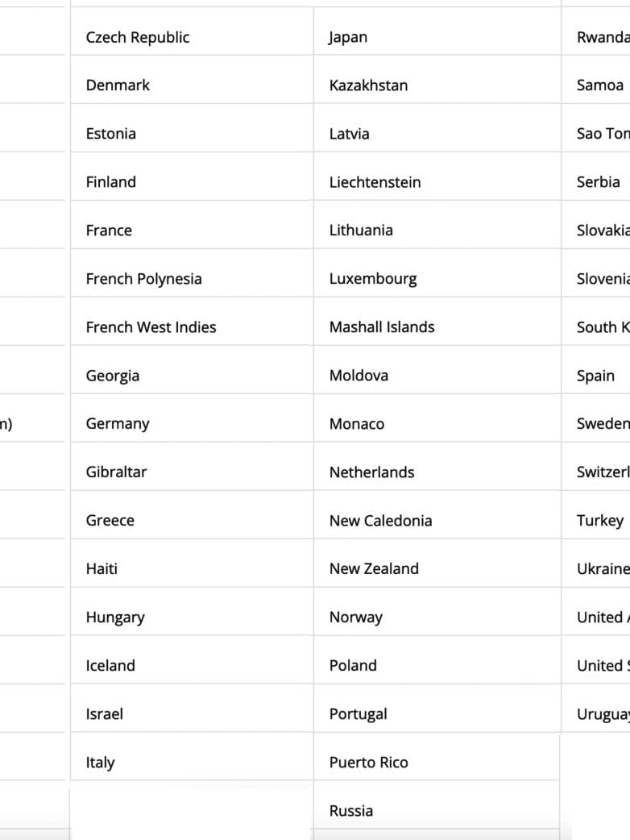630x840 pixels.
Task: Choose Iceland from the country table
Action: [x=110, y=666]
